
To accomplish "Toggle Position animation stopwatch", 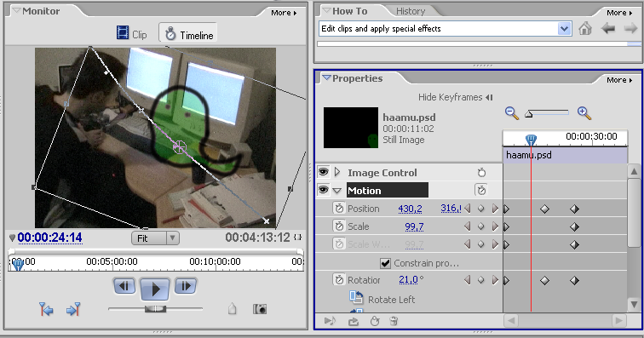I will click(x=339, y=209).
